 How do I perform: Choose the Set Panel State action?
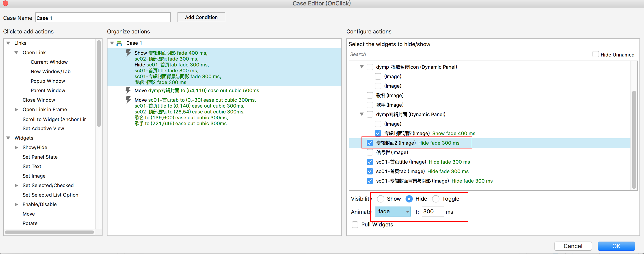(x=40, y=157)
